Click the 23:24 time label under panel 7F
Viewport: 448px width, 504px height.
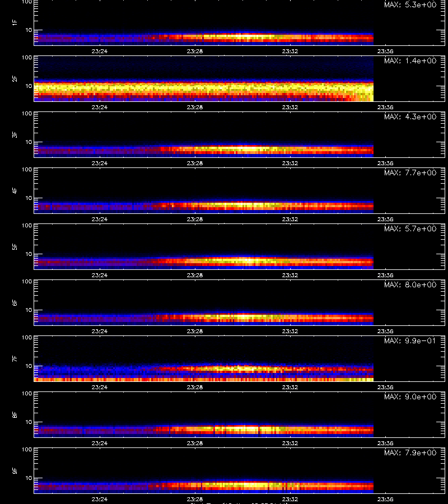(100, 387)
